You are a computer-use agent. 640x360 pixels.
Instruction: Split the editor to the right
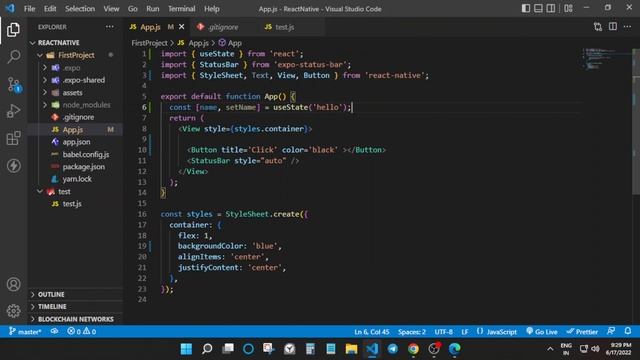[x=613, y=27]
